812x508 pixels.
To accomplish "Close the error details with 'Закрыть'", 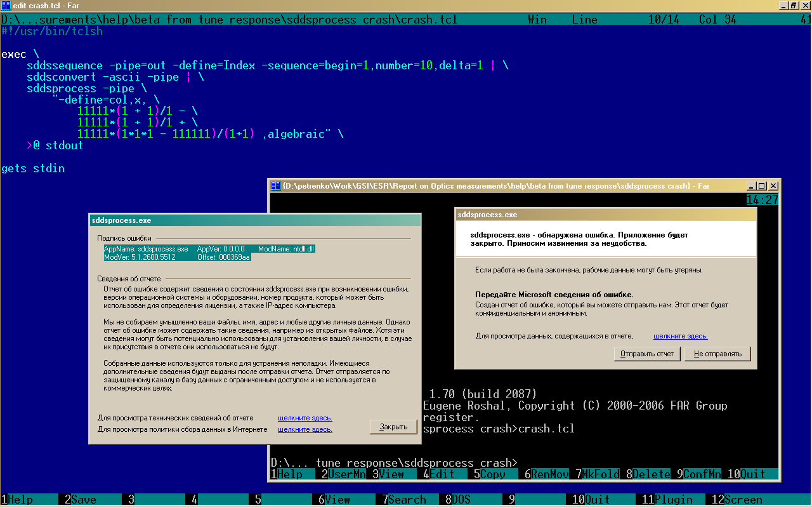I will click(393, 427).
